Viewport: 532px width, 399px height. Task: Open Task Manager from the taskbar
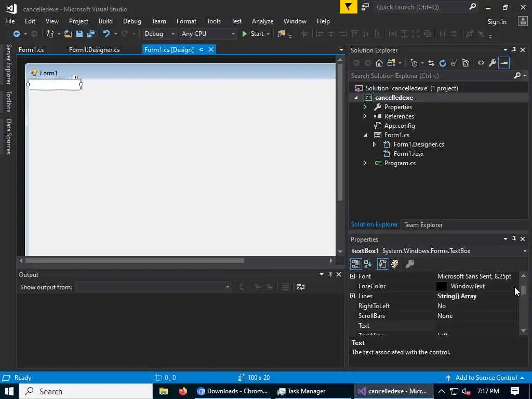point(301,391)
